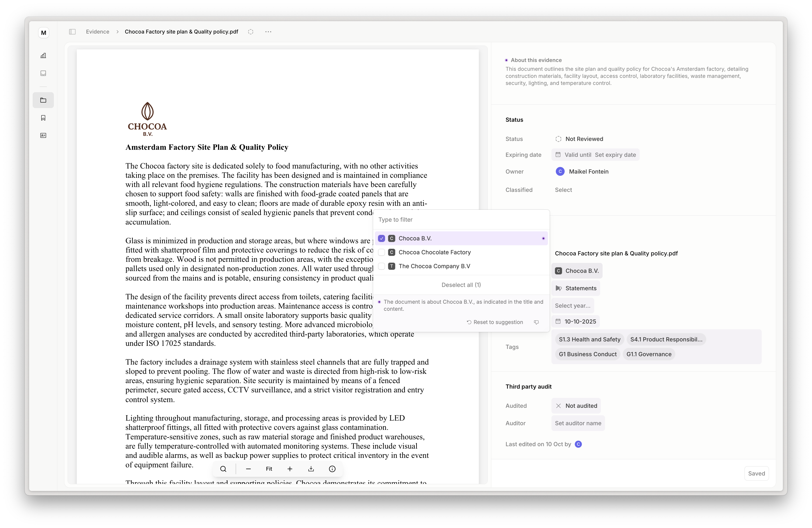This screenshot has width=812, height=528.
Task: Click thumbs-down feedback icon in popup
Action: pos(536,322)
